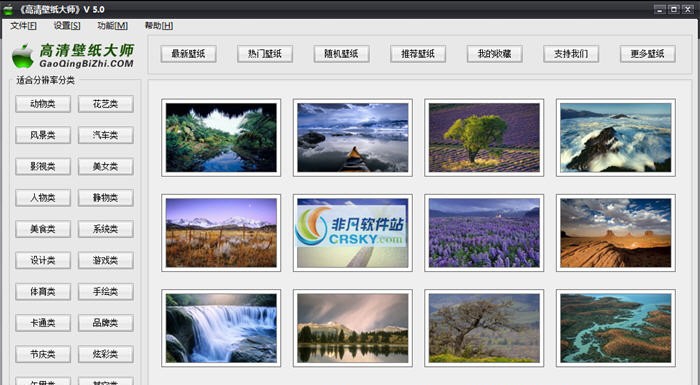Select the aerial turquoise river delta thumbnail

point(616,328)
